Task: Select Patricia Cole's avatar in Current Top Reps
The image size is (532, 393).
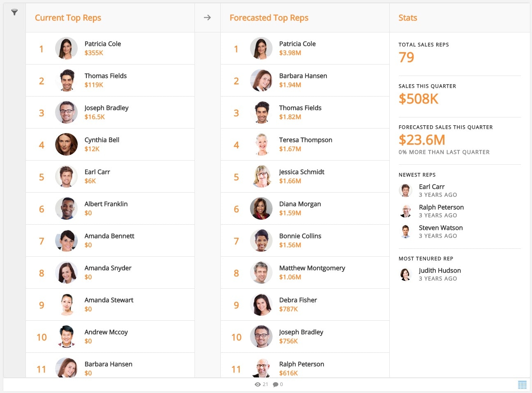Action: click(66, 48)
